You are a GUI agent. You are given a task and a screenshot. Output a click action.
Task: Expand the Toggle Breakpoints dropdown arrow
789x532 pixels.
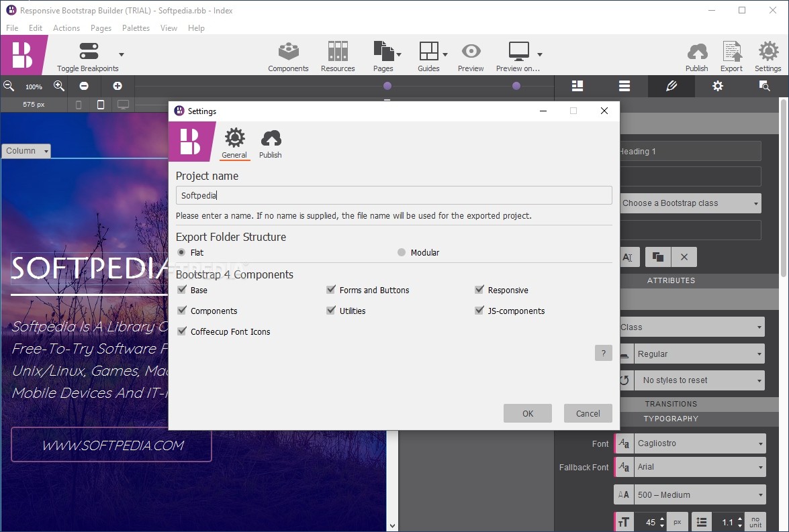point(122,54)
